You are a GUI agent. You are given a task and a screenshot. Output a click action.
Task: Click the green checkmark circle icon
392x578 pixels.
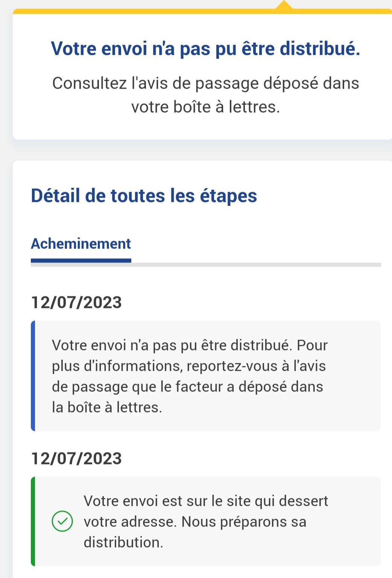pyautogui.click(x=62, y=521)
